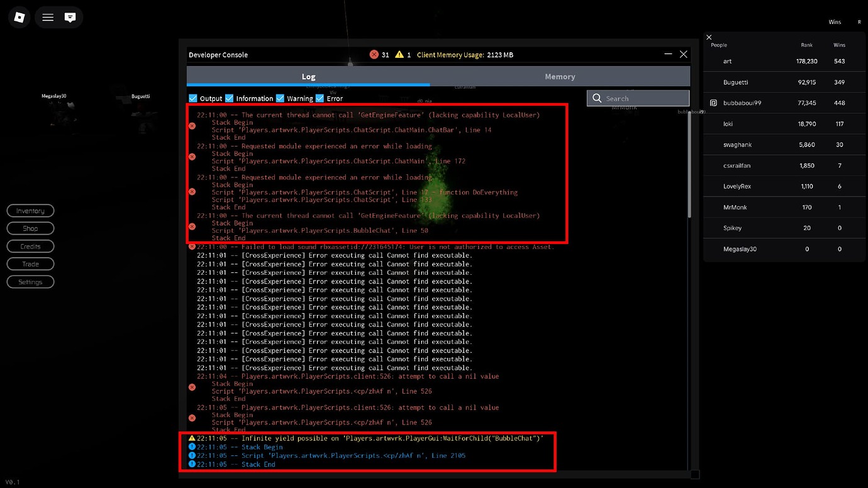The height and width of the screenshot is (488, 868).
Task: Click the Buguetti name tag in game
Action: pyautogui.click(x=140, y=96)
